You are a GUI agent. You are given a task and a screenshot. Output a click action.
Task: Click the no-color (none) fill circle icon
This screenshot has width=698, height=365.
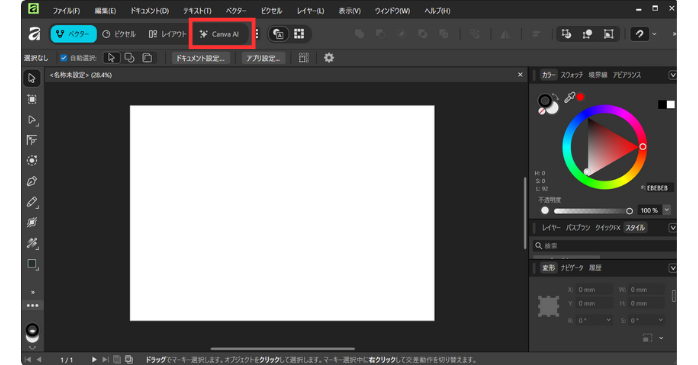coord(542,111)
